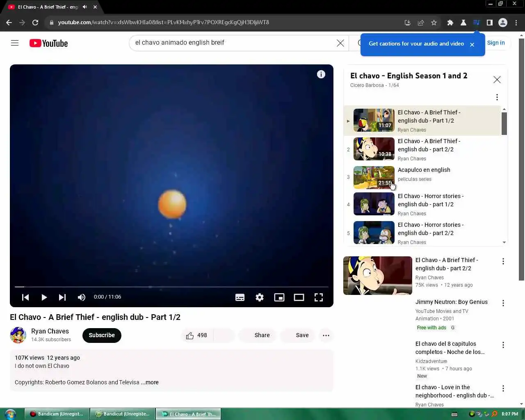525x420 pixels.
Task: Subscribe to Ryan Chaves channel
Action: pos(102,336)
